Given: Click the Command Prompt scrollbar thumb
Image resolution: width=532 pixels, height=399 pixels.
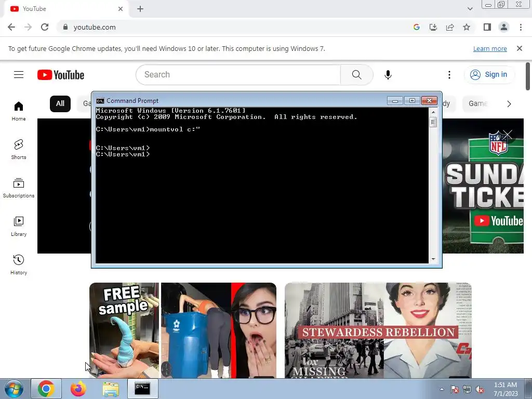Looking at the screenshot, I should [x=433, y=122].
